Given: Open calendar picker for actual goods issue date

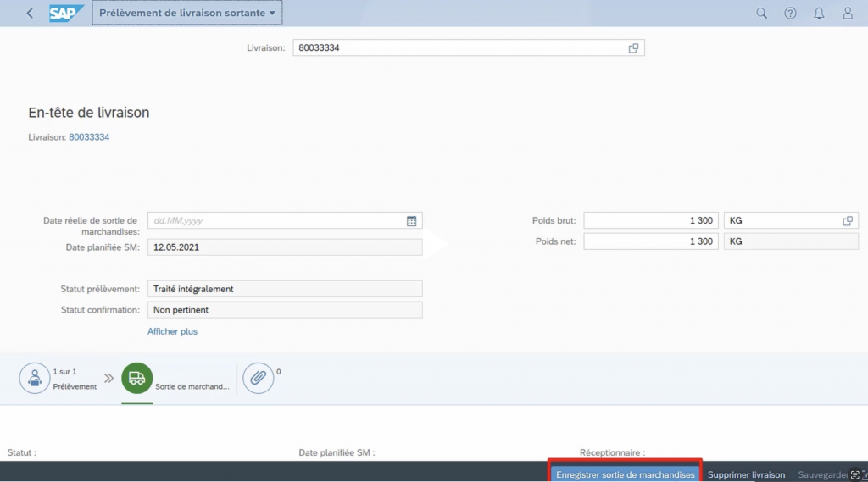Looking at the screenshot, I should coord(411,221).
